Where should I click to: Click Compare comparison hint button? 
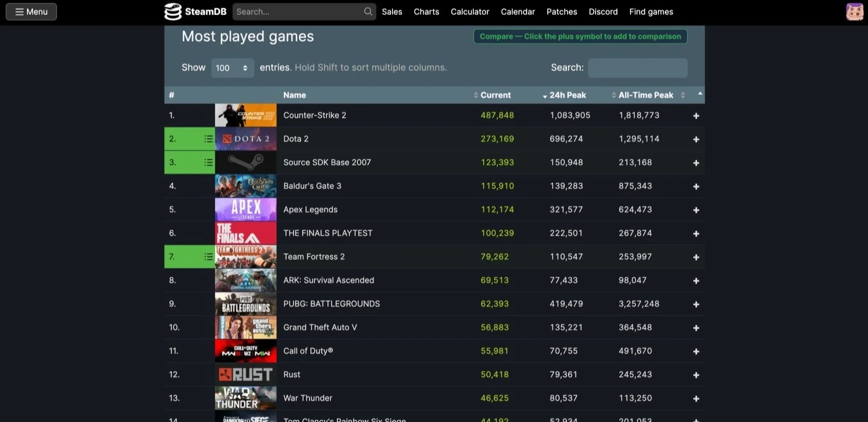(x=580, y=37)
